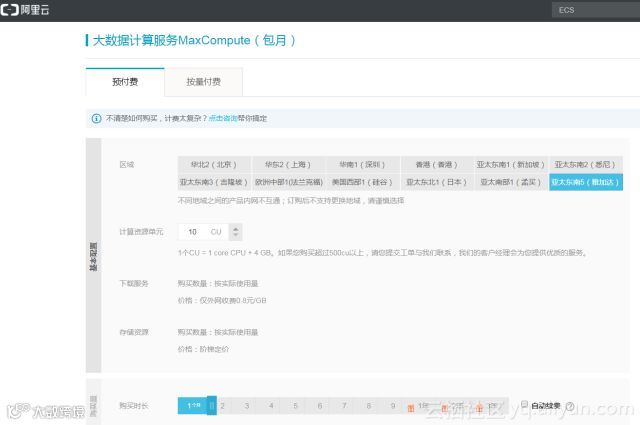Screen dimensions: 640x425
Task: Enable the 自动续费 auto-renew checkbox
Action: click(524, 404)
